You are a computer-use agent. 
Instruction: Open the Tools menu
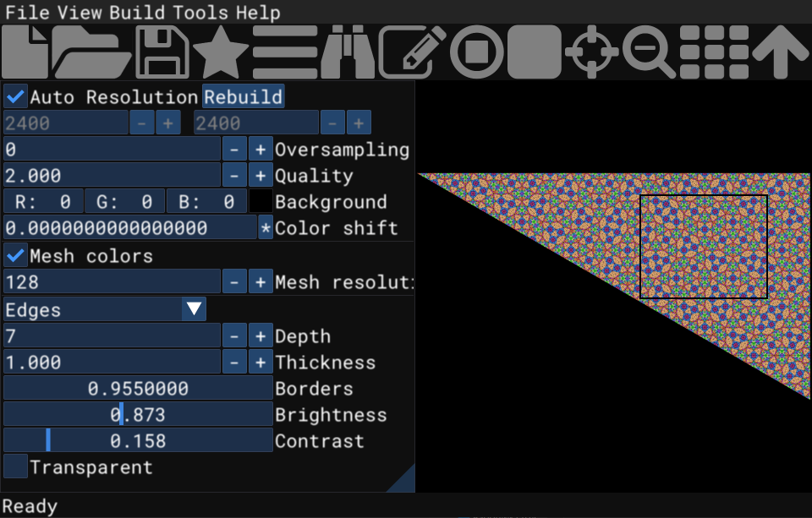(200, 13)
